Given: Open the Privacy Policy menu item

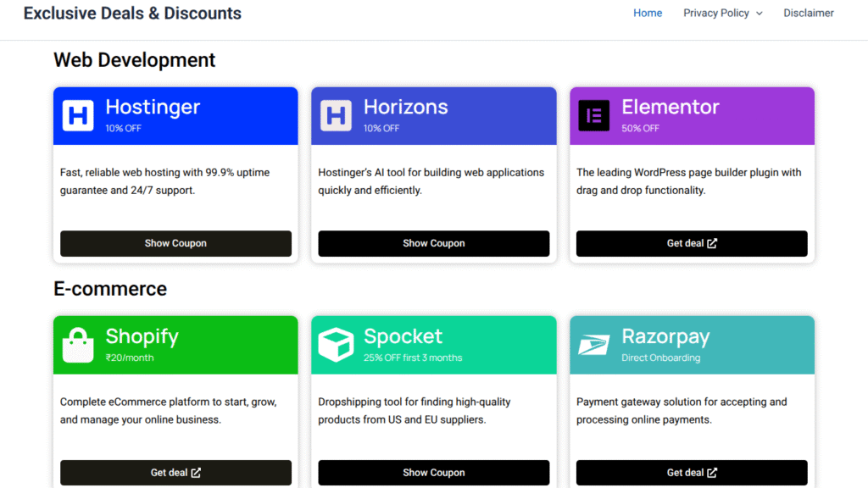Looking at the screenshot, I should (x=715, y=13).
